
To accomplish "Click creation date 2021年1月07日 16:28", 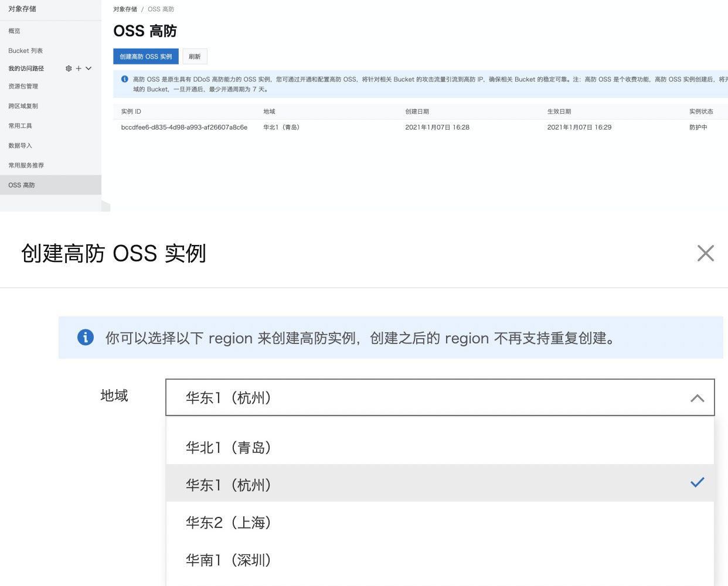I will [x=437, y=127].
